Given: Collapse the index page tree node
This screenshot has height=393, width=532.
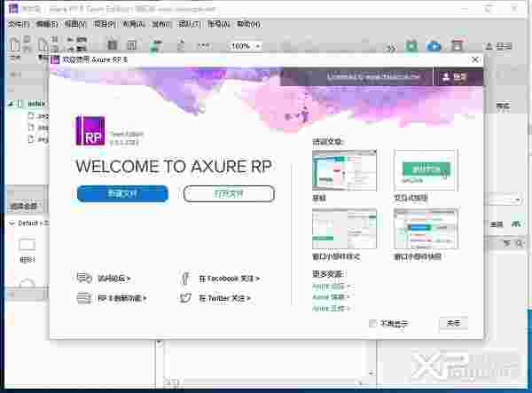Looking at the screenshot, I should (11, 104).
